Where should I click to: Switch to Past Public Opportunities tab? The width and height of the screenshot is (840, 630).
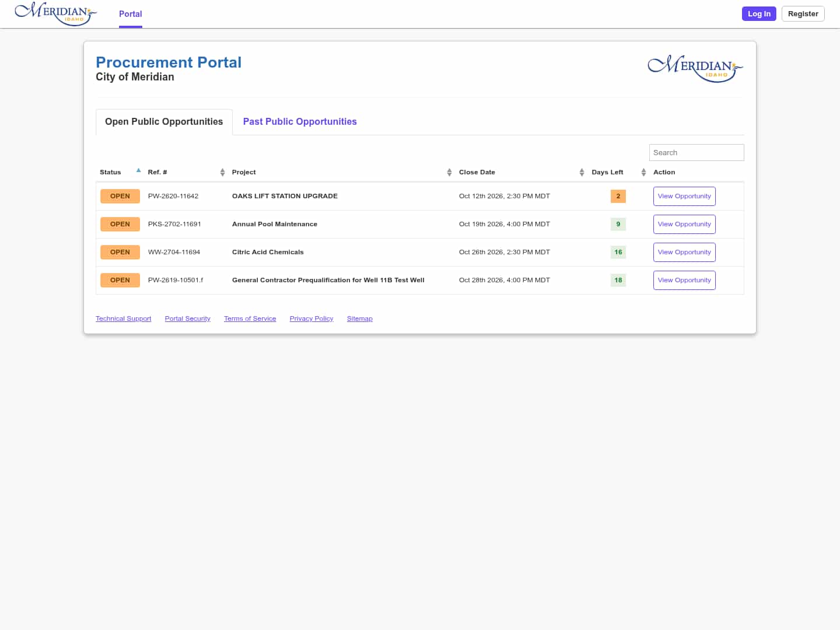(300, 121)
